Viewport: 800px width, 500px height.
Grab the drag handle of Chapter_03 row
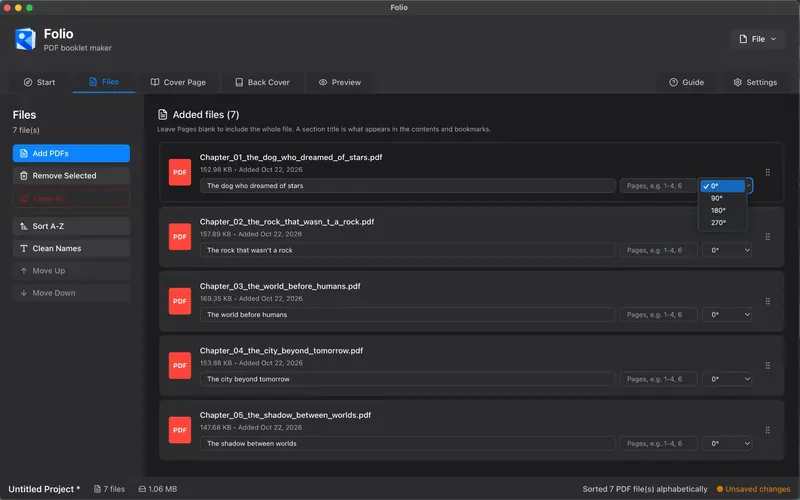(767, 301)
